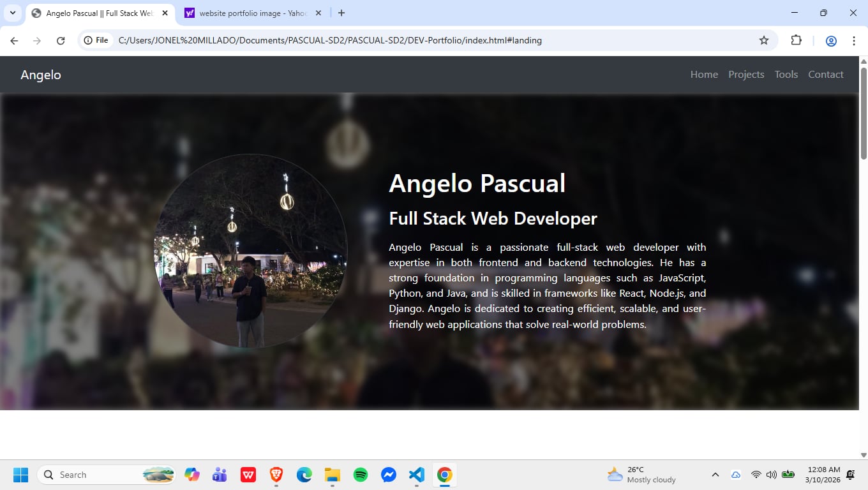Select the Tools navigation link

[x=786, y=75]
